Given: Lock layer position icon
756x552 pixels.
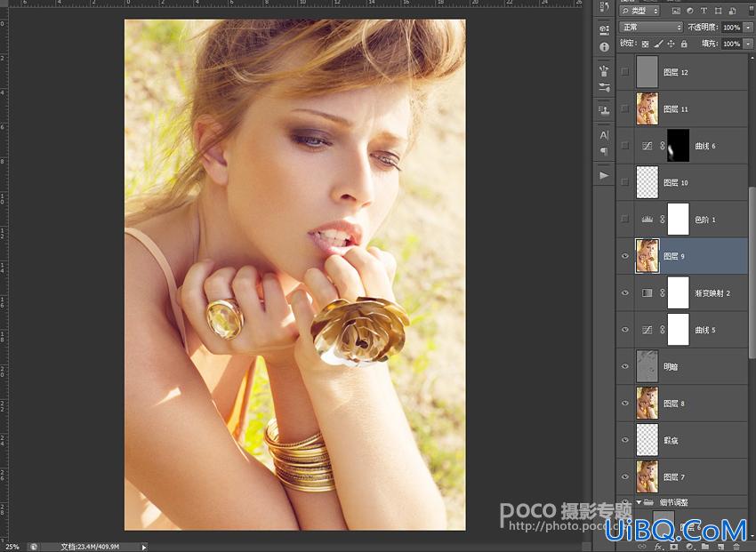Looking at the screenshot, I should point(671,44).
